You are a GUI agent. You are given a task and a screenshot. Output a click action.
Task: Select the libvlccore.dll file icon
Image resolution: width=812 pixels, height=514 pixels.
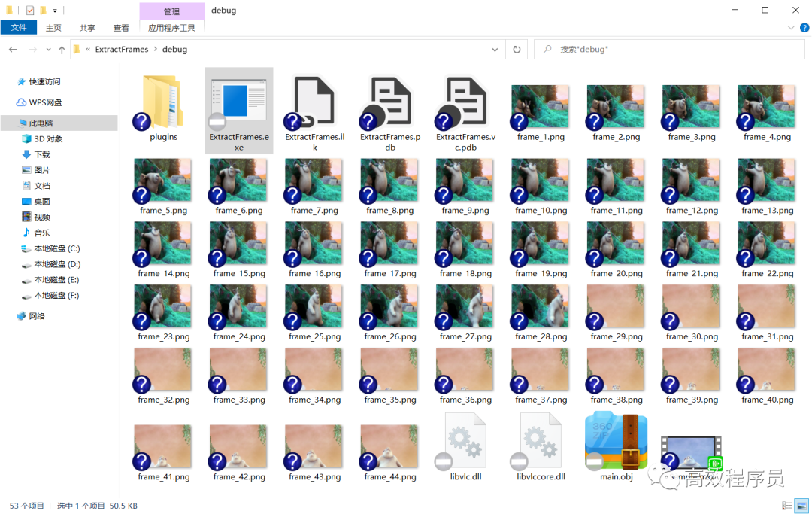click(x=540, y=440)
